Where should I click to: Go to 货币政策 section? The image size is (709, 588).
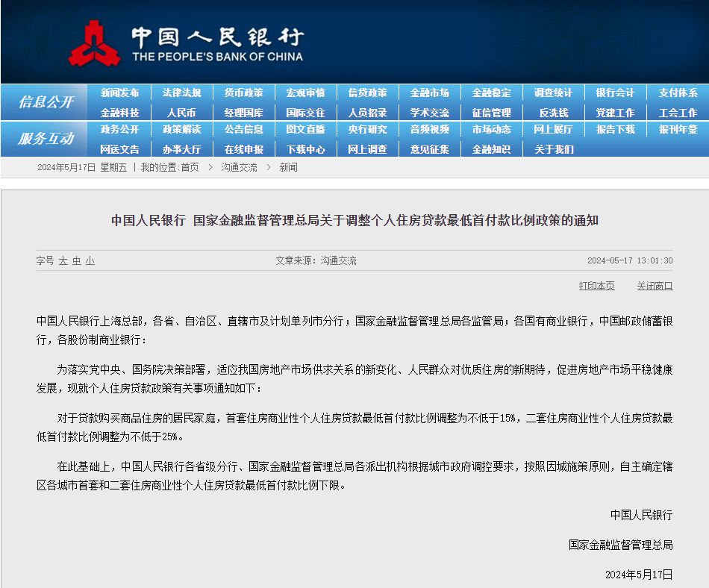244,93
